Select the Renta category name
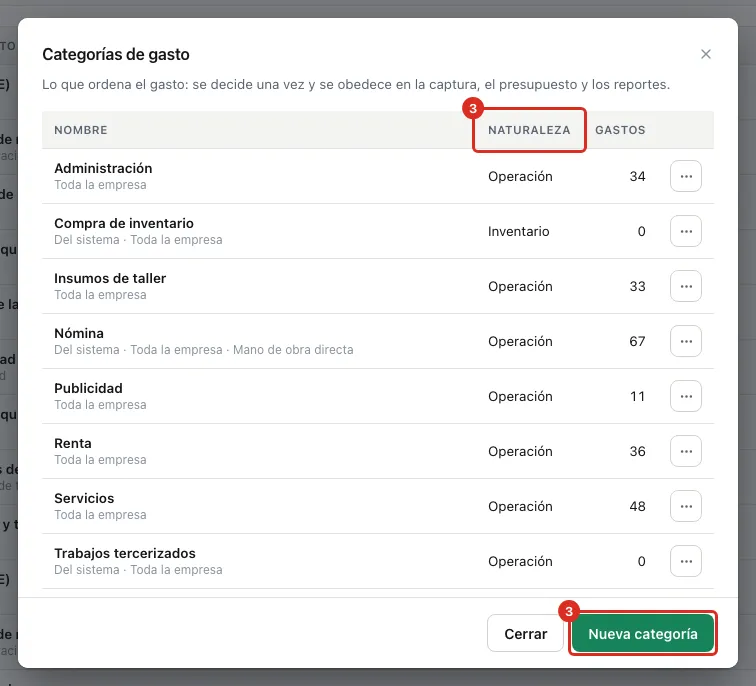This screenshot has width=756, height=686. pos(73,443)
